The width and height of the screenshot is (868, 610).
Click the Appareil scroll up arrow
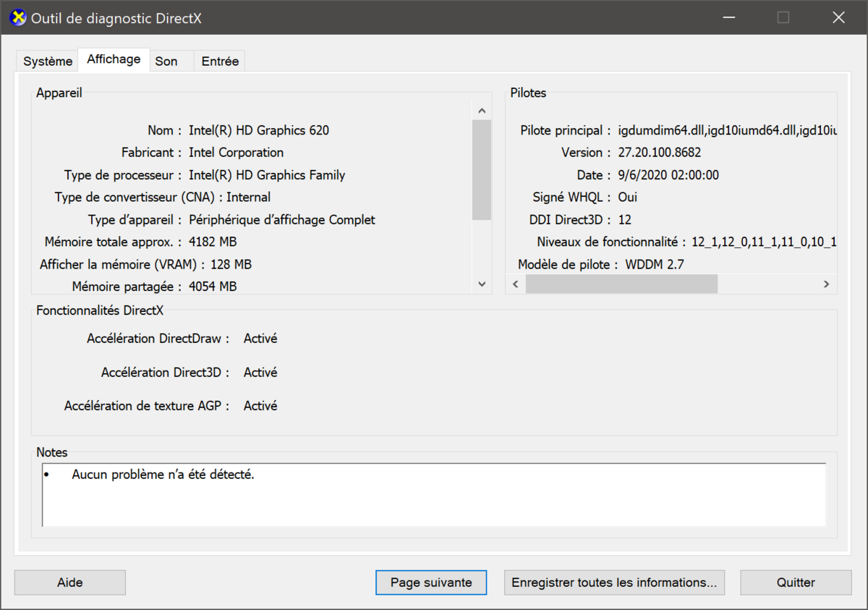point(482,110)
